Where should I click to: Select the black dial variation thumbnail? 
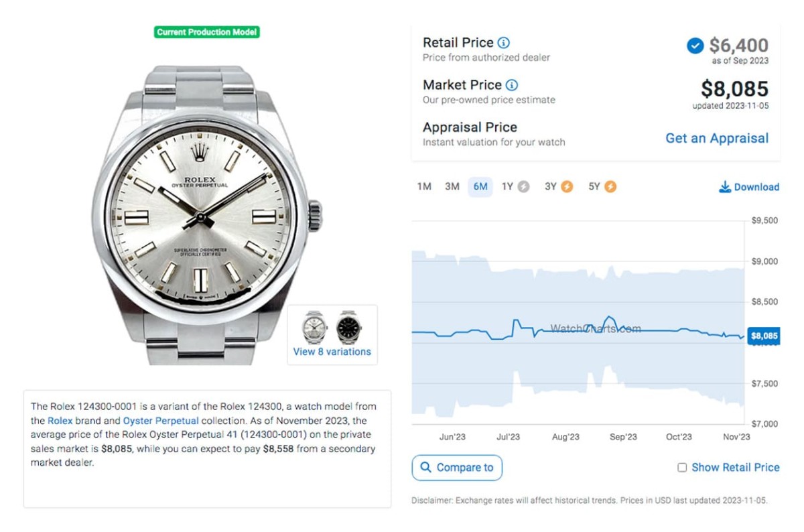point(348,327)
